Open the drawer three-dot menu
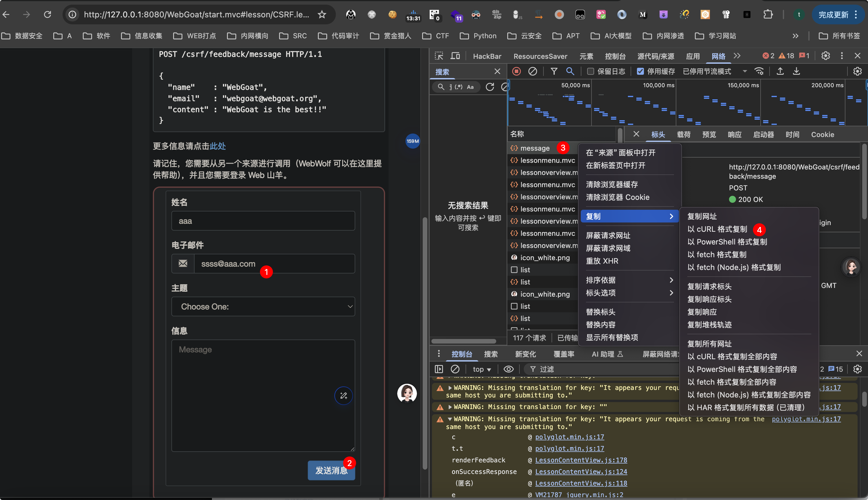Viewport: 868px width, 500px height. pyautogui.click(x=438, y=353)
